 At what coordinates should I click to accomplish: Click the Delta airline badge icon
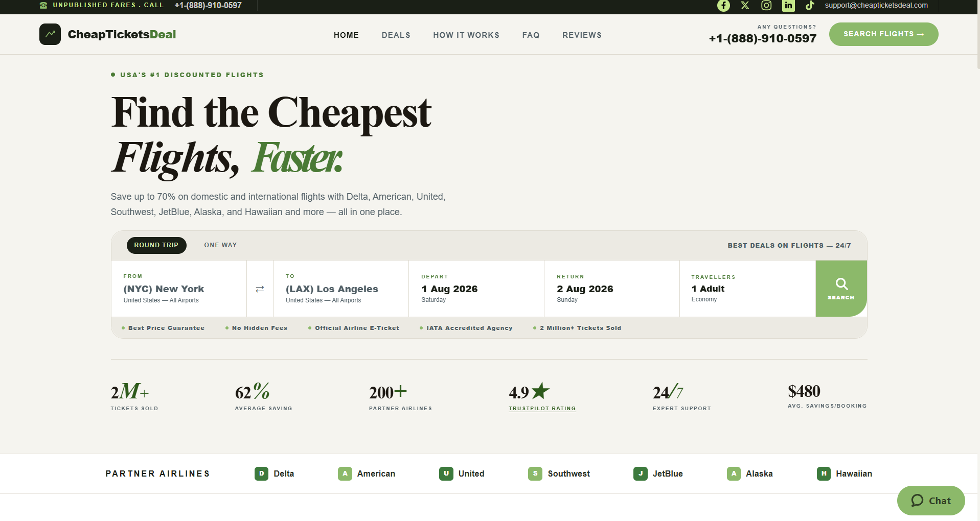click(x=261, y=473)
